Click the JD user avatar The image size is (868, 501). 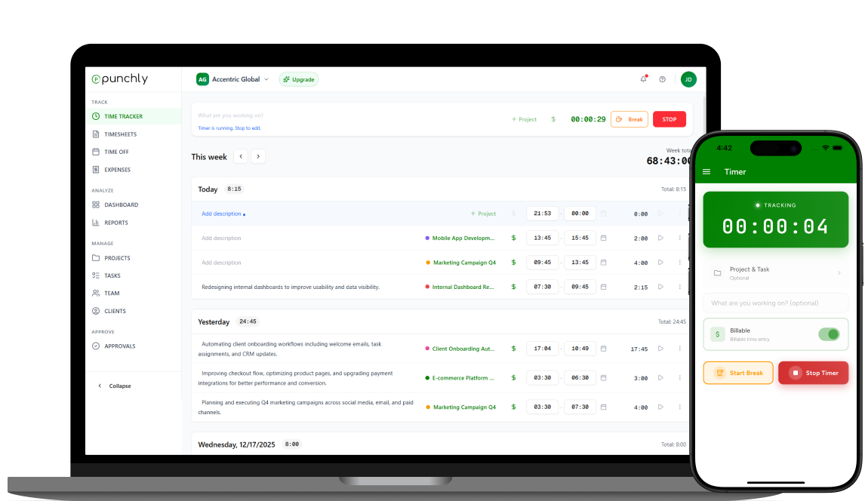(688, 79)
